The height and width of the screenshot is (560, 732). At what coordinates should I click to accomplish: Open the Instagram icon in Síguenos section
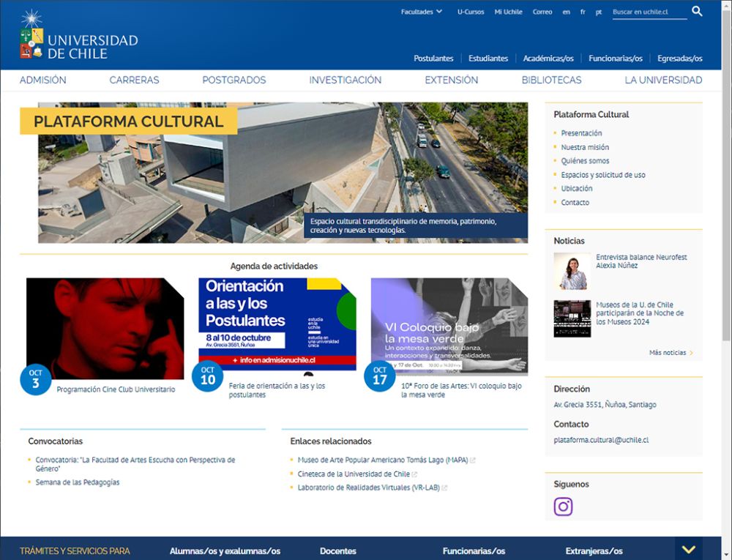click(563, 506)
